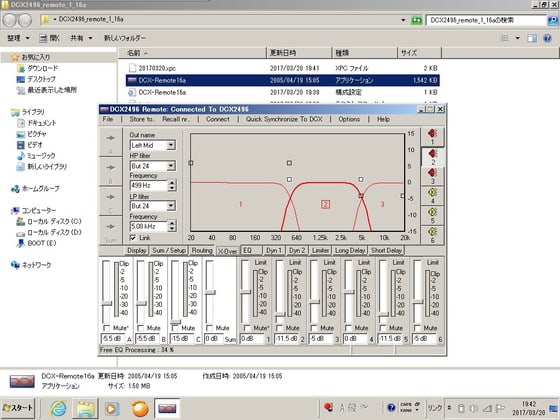This screenshot has width=560, height=420.
Task: Select input B arrow button
Action: (111, 172)
